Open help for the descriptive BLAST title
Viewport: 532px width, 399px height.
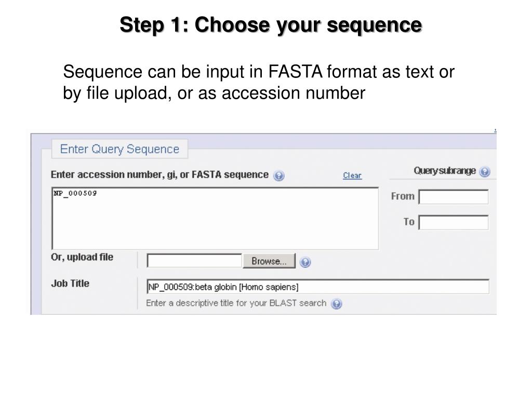[x=336, y=303]
